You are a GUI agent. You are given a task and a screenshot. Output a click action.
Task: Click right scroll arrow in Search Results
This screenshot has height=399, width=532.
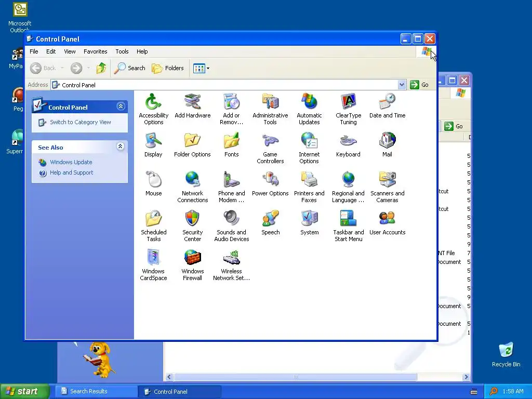(466, 377)
